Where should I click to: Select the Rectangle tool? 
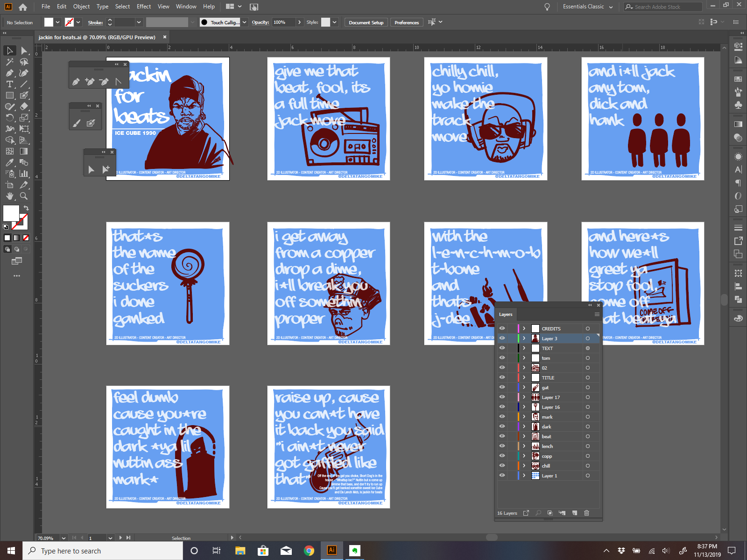click(x=9, y=95)
